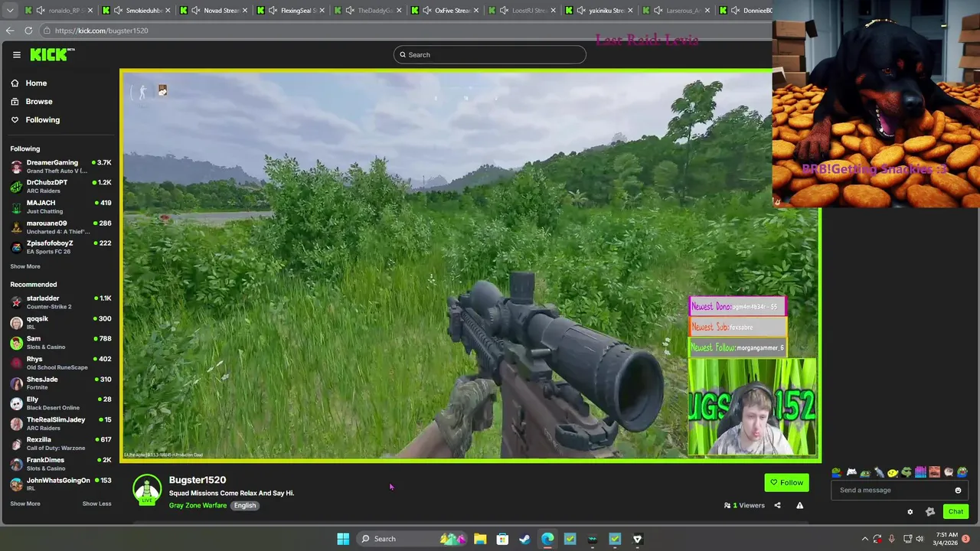Collapse Recommended list with Show Less
980x551 pixels.
coord(96,504)
